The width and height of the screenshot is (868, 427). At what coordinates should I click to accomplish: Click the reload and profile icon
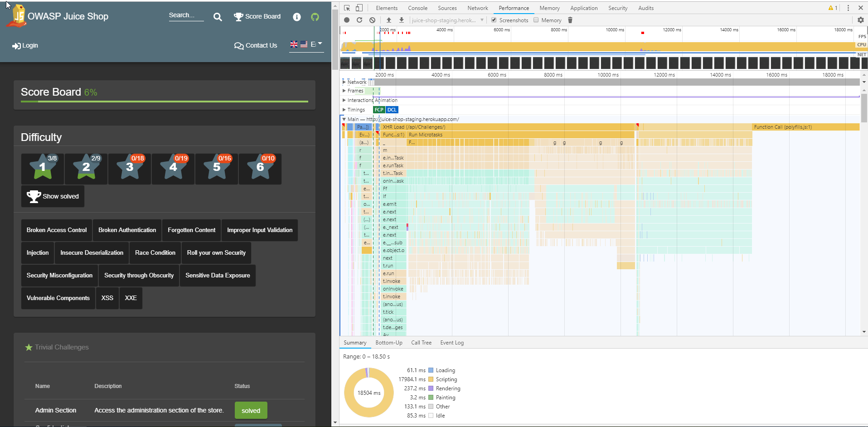coord(359,20)
